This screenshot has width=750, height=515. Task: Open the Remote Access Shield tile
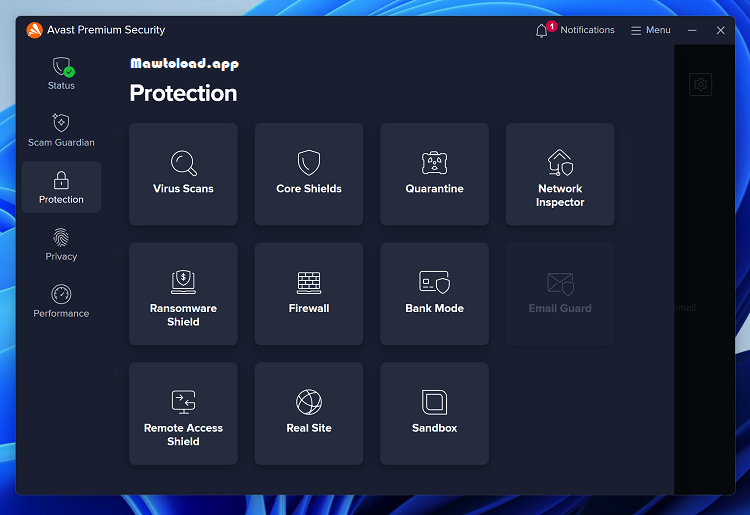point(183,413)
